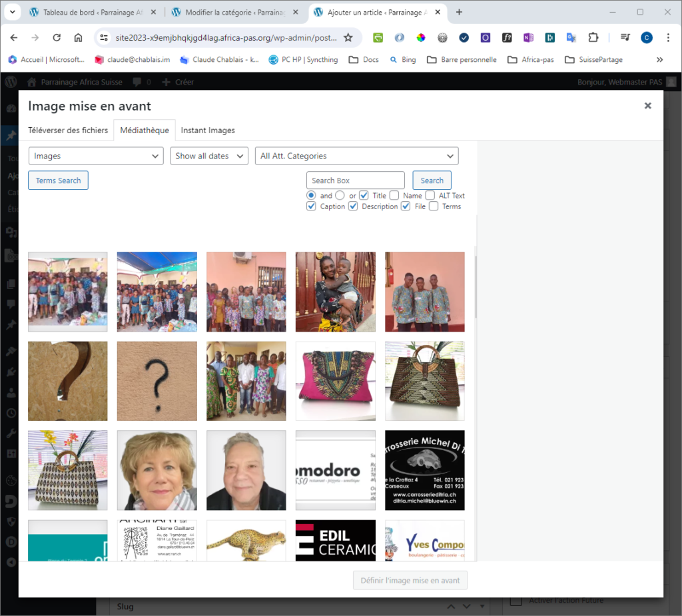Image resolution: width=682 pixels, height=616 pixels.
Task: Open the browser extensions puzzle icon
Action: coord(593,38)
